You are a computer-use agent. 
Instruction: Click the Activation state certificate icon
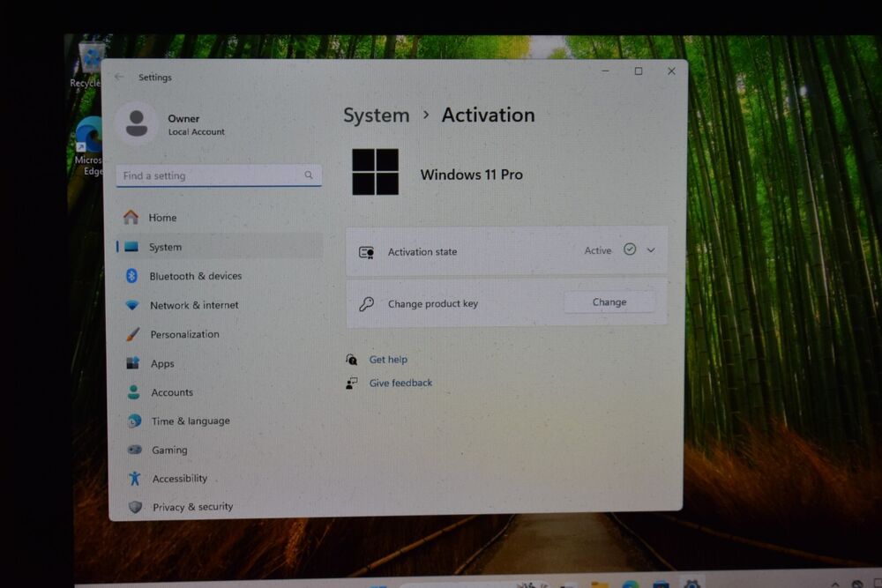367,252
